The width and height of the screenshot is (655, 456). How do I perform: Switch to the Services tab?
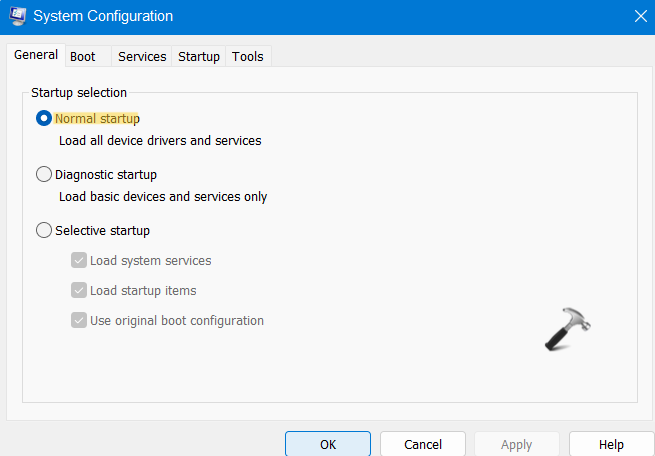click(x=142, y=57)
